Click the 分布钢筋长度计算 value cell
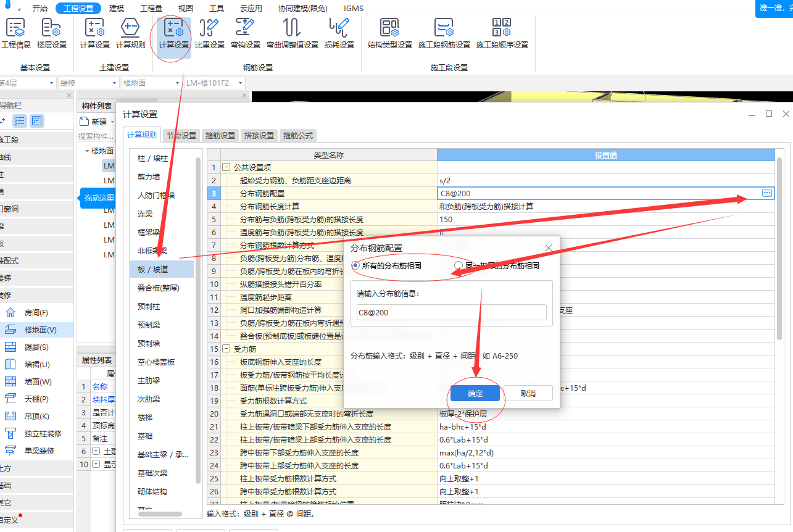 605,206
